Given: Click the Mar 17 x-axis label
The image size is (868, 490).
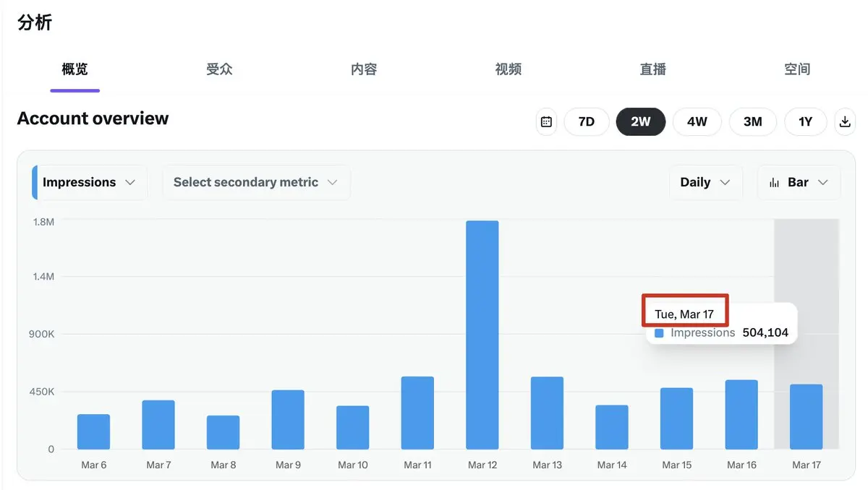Looking at the screenshot, I should (x=807, y=465).
